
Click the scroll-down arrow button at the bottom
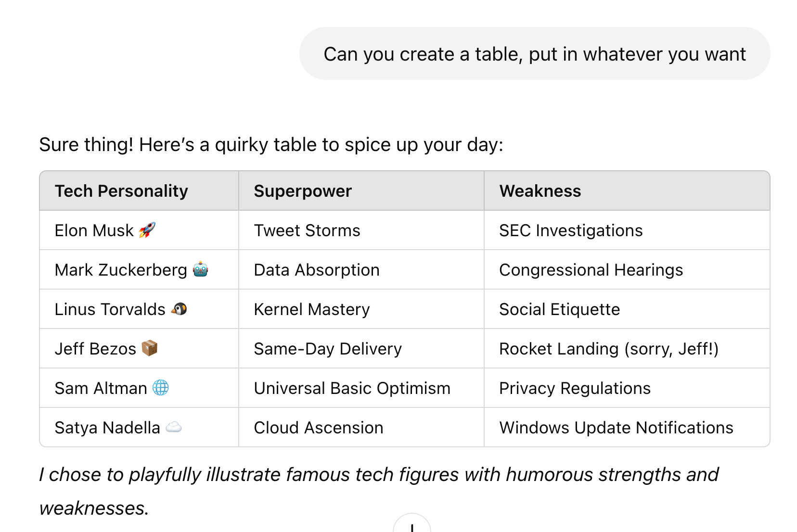click(412, 523)
